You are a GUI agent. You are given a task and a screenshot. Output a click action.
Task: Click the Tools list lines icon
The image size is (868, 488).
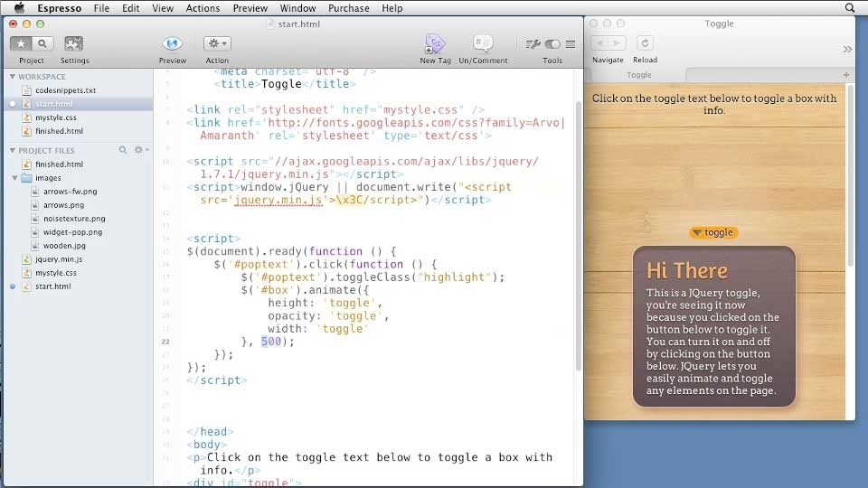tap(571, 43)
